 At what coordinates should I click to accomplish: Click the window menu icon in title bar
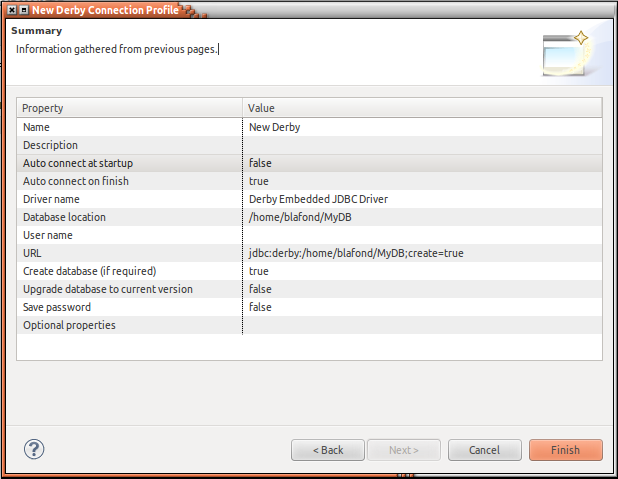(24, 10)
